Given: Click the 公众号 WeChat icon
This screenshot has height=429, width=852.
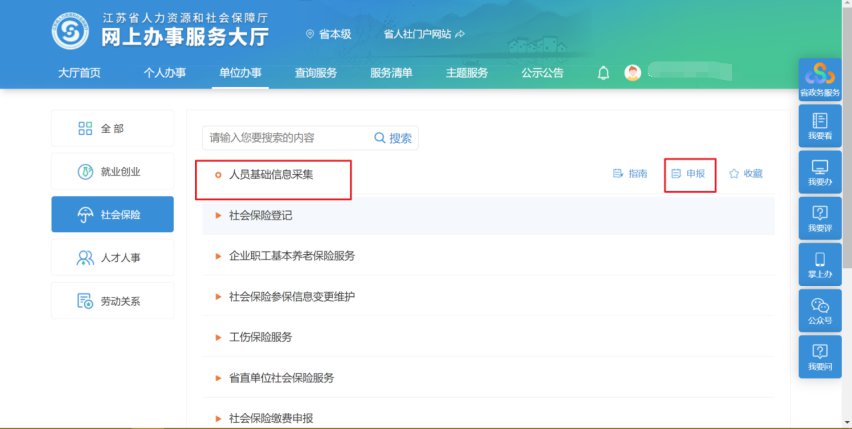Looking at the screenshot, I should (x=819, y=310).
